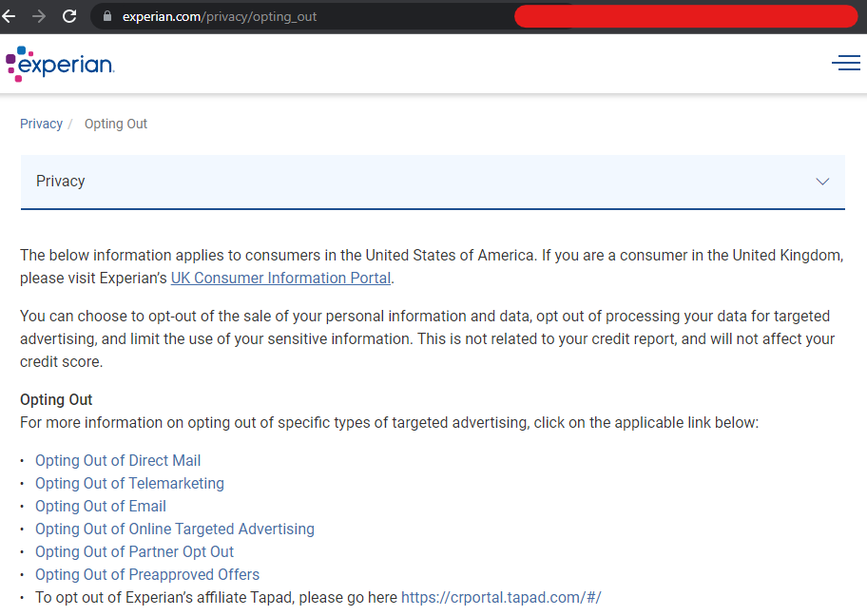Click the address bar URL text

[x=220, y=17]
